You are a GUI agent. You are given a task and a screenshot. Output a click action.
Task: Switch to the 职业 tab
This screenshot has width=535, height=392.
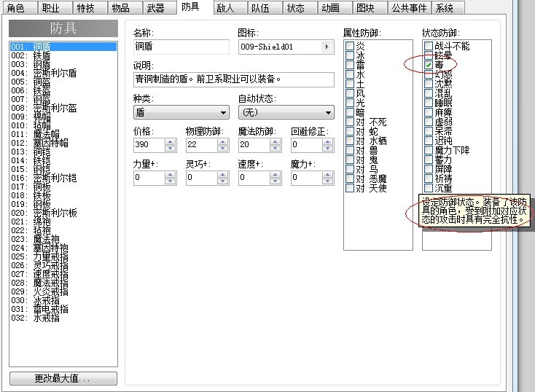click(x=55, y=8)
